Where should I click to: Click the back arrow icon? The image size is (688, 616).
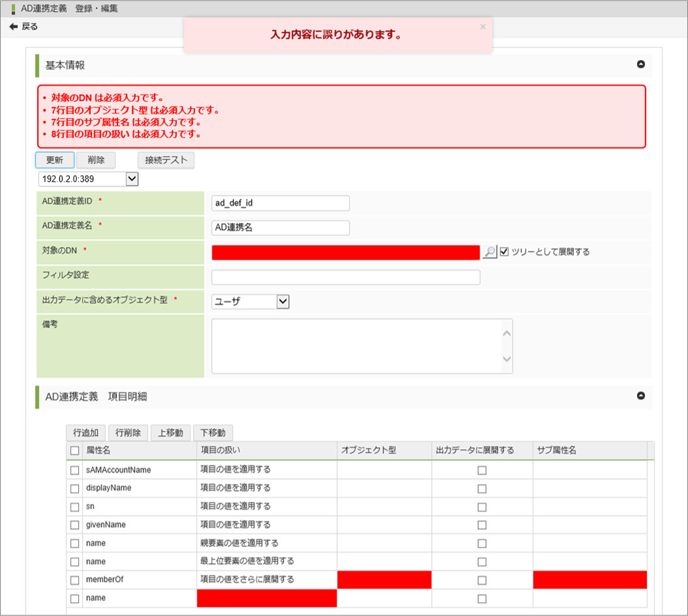(x=13, y=27)
